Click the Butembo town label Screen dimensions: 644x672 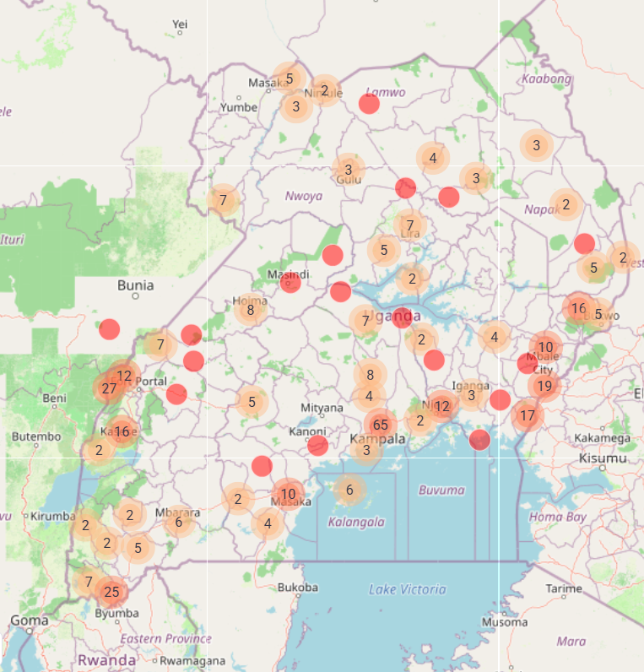pyautogui.click(x=36, y=436)
